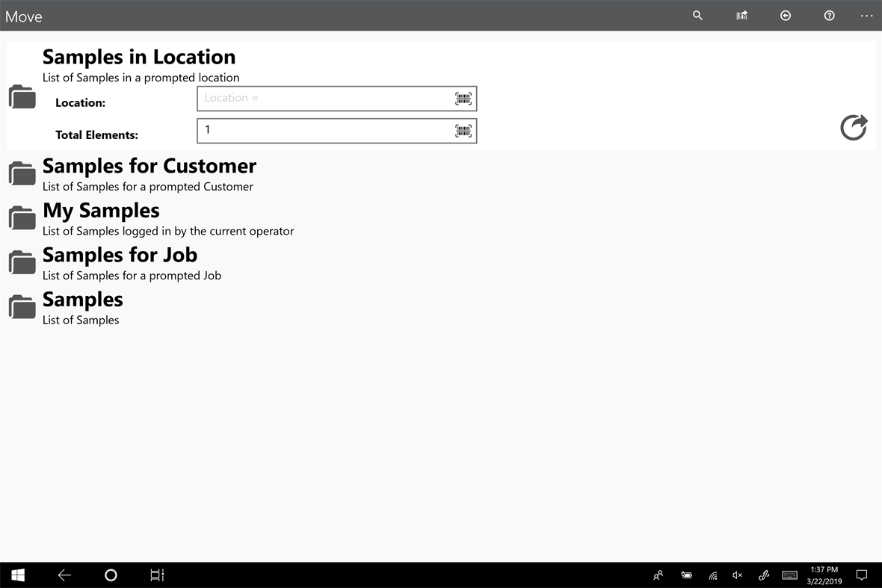
Task: Unmute audio from the taskbar sound icon
Action: (737, 575)
